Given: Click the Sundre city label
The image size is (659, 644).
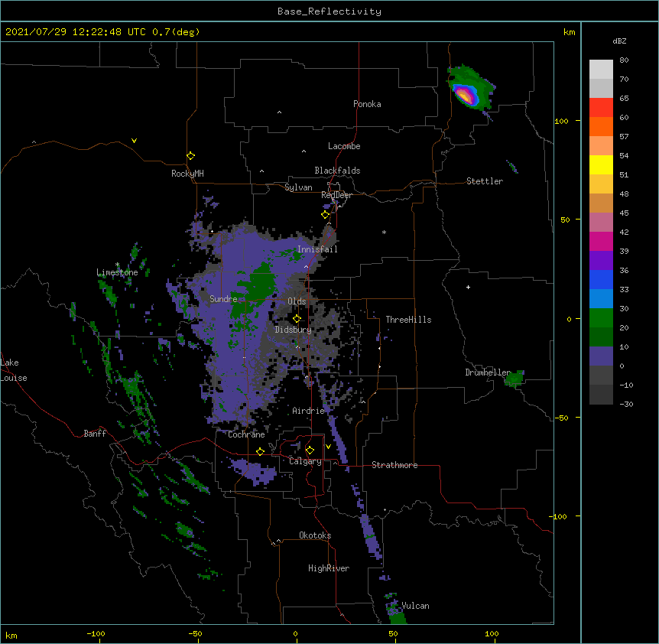Looking at the screenshot, I should (x=223, y=299).
